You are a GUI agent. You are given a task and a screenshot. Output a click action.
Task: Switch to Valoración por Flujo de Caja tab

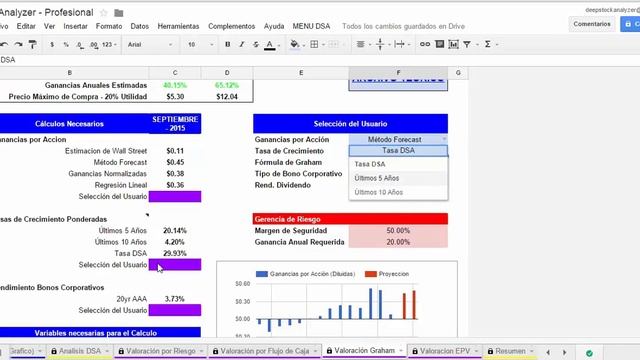pyautogui.click(x=265, y=351)
